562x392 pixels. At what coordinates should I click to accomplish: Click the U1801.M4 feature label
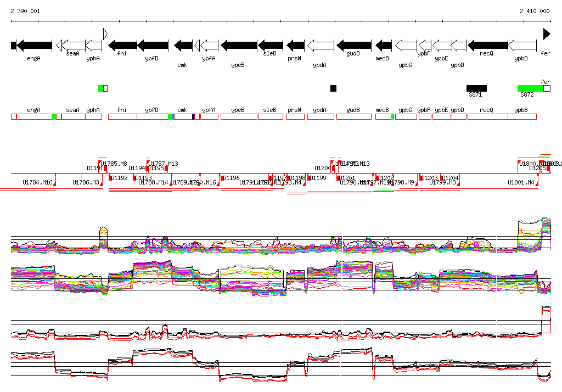(x=521, y=183)
